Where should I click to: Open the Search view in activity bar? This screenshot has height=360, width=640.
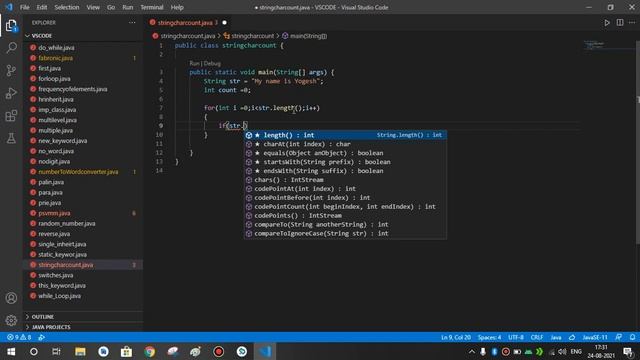pos(11,48)
